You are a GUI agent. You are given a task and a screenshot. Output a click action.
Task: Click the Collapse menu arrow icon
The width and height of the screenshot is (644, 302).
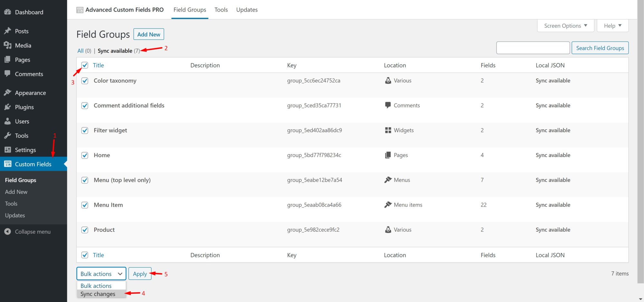8,231
